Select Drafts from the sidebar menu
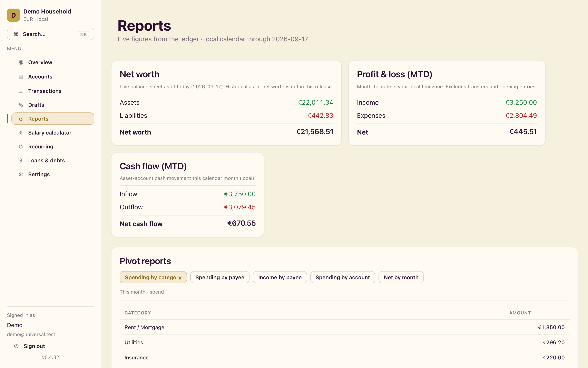Image resolution: width=588 pixels, height=368 pixels. 53,105
